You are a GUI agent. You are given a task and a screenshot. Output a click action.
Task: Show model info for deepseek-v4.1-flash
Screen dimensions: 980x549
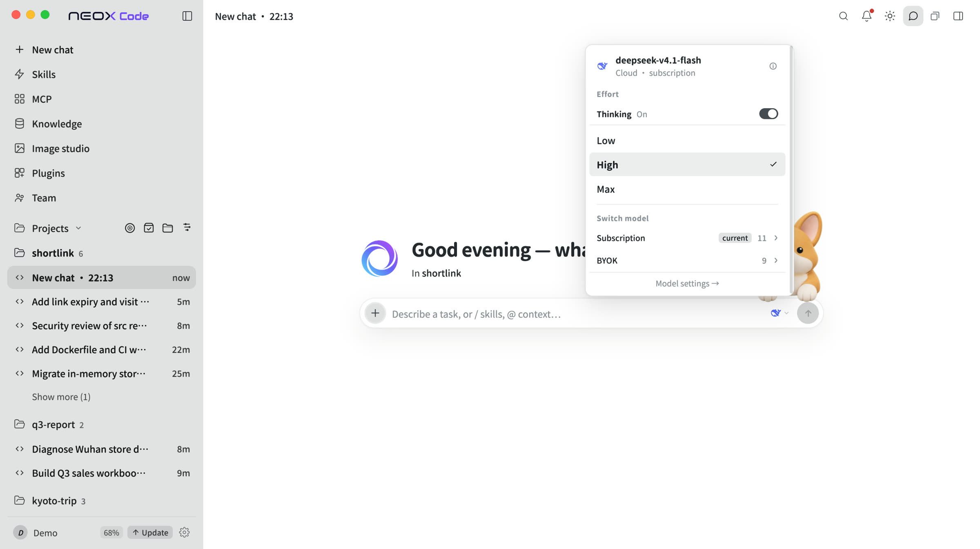click(773, 66)
